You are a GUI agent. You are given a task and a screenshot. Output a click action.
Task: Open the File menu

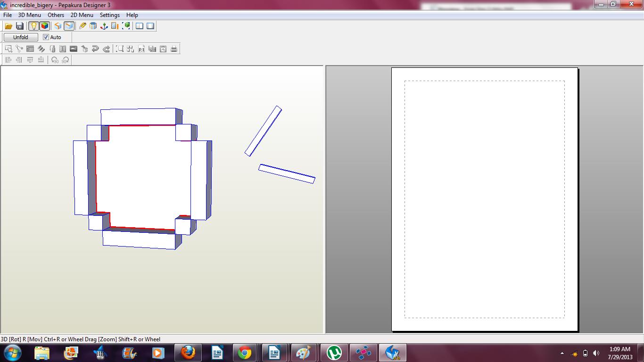(8, 15)
